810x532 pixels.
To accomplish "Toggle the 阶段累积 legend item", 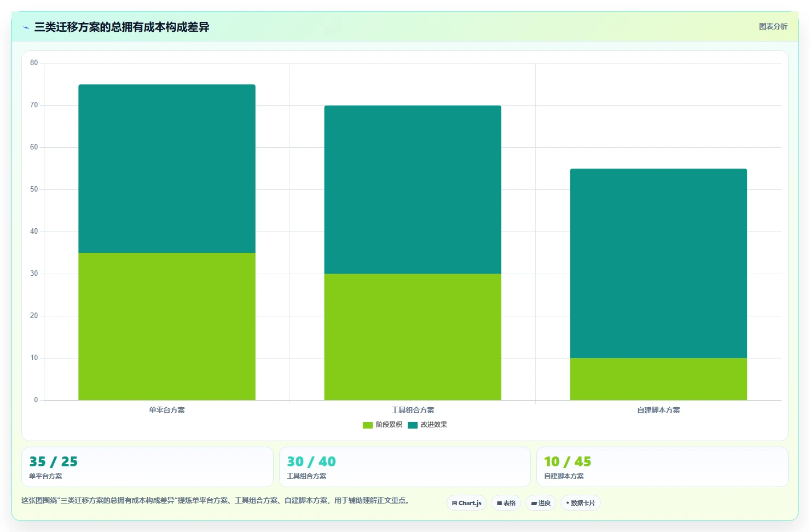I will click(x=383, y=425).
